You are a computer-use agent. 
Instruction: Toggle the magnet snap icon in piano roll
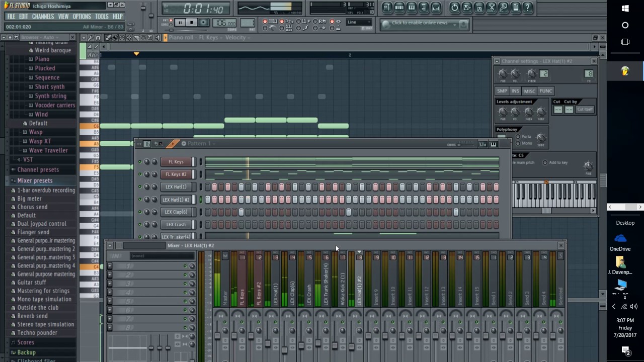coord(98,38)
